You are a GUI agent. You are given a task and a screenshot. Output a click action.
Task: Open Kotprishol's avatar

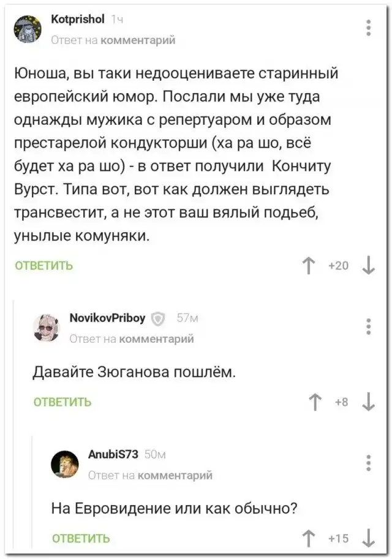28,28
